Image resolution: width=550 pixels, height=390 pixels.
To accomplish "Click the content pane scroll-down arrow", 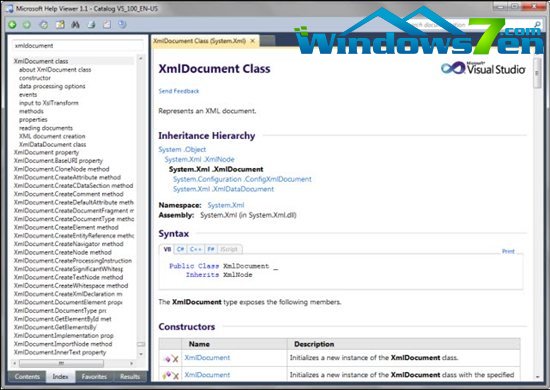I will tap(537, 377).
